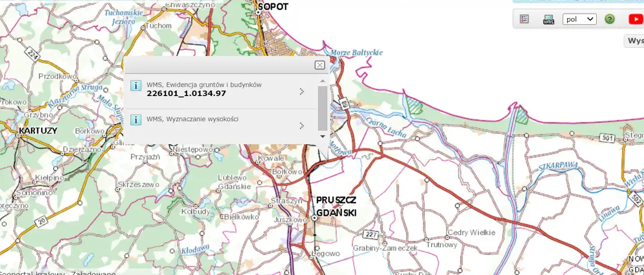The width and height of the screenshot is (644, 275).
Task: Select parcel ID 226101_1.0134.97
Action: 186,94
